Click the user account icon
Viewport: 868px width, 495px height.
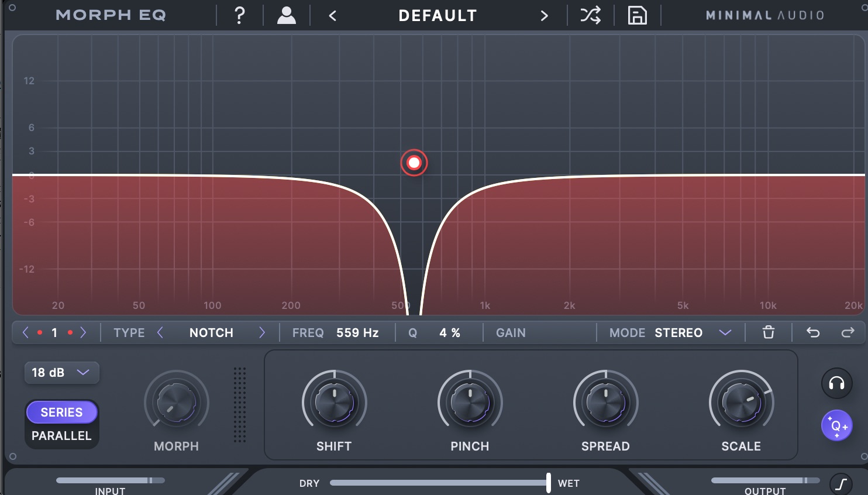[286, 15]
